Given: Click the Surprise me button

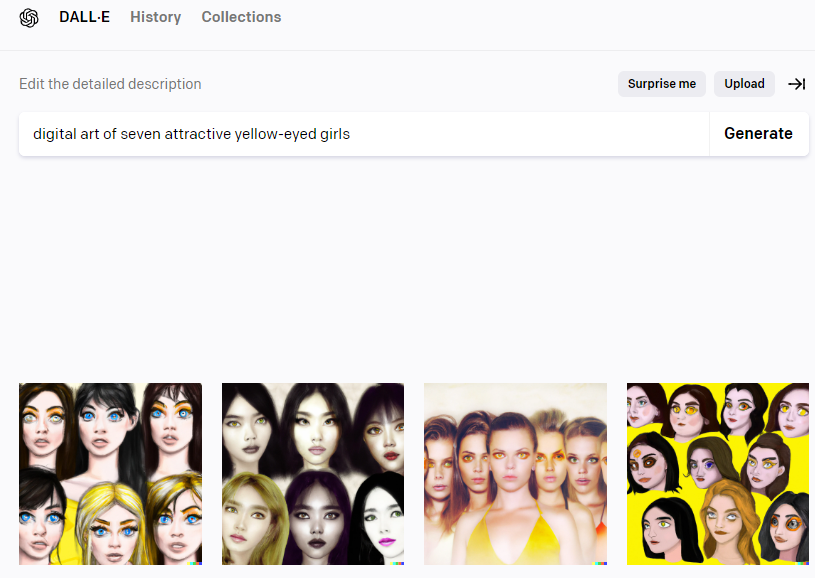Looking at the screenshot, I should (662, 84).
